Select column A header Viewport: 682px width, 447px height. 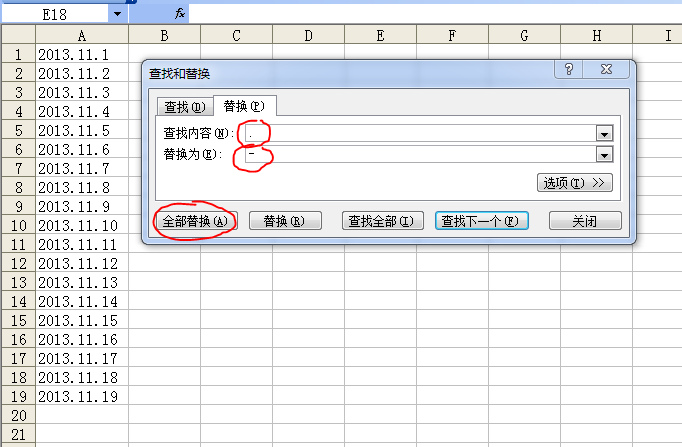pos(82,35)
